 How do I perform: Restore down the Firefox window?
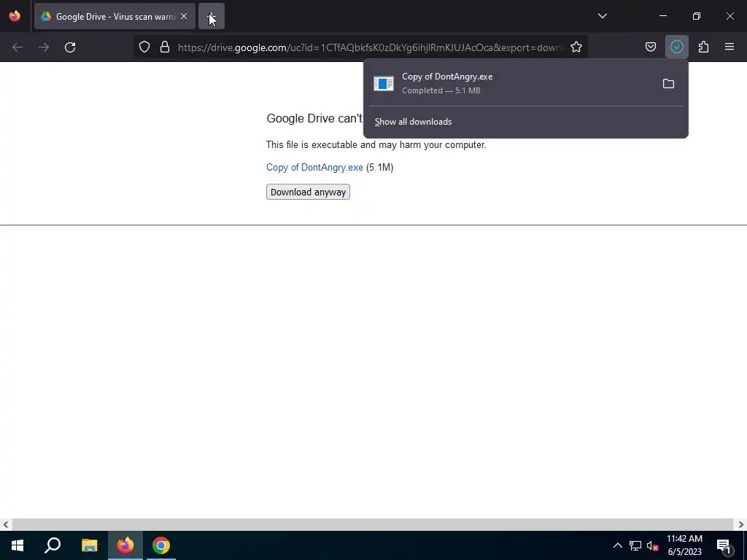(697, 16)
